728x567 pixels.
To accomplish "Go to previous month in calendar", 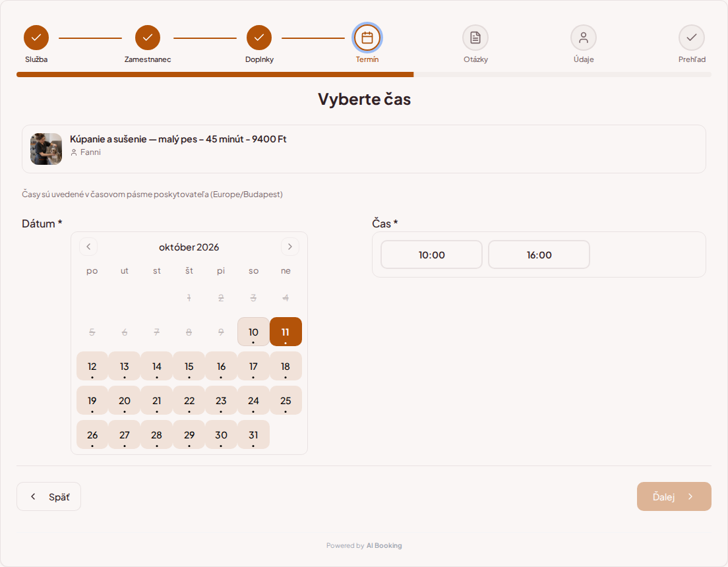I will [88, 247].
